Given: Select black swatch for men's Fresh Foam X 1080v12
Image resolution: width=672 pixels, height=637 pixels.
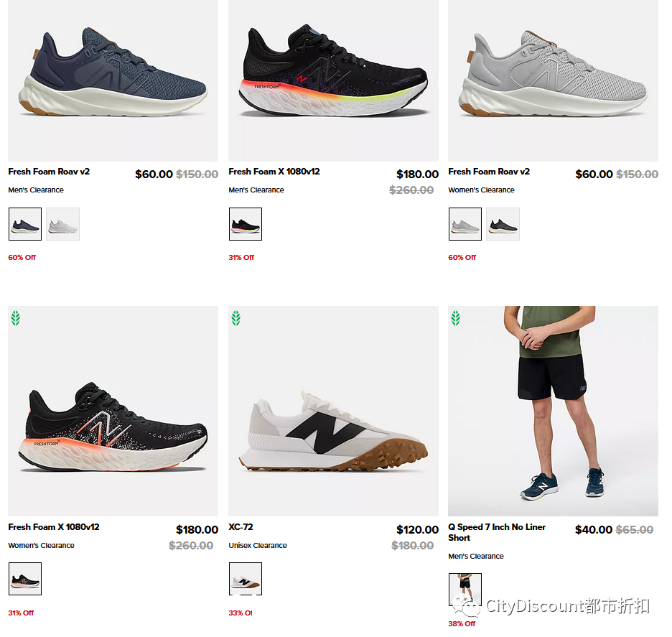Looking at the screenshot, I should point(246,224).
